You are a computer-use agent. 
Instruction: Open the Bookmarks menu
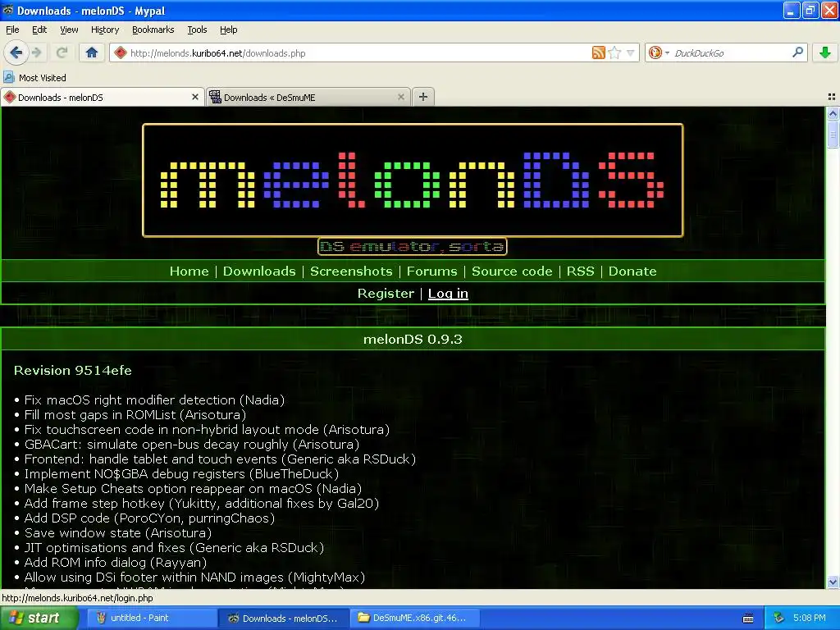(x=153, y=30)
